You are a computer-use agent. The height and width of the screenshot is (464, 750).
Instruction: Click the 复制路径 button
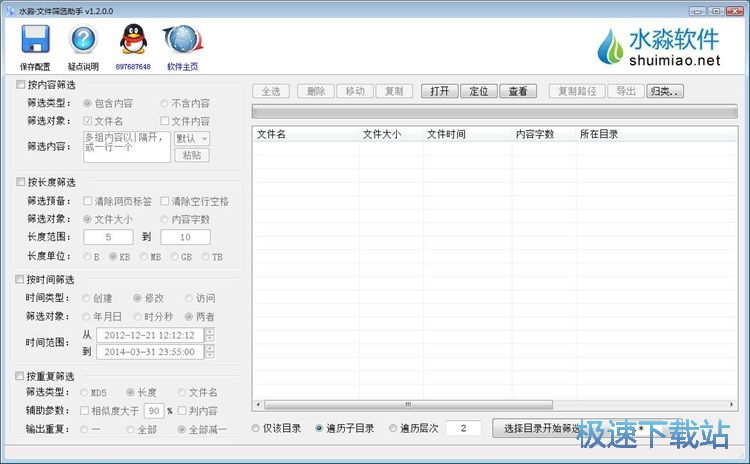577,91
